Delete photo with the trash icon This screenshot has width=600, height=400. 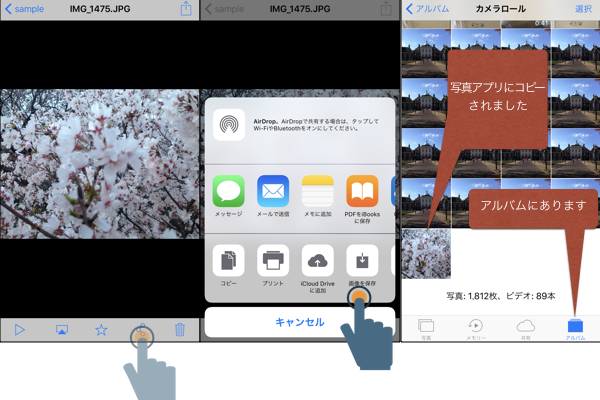pos(180,330)
